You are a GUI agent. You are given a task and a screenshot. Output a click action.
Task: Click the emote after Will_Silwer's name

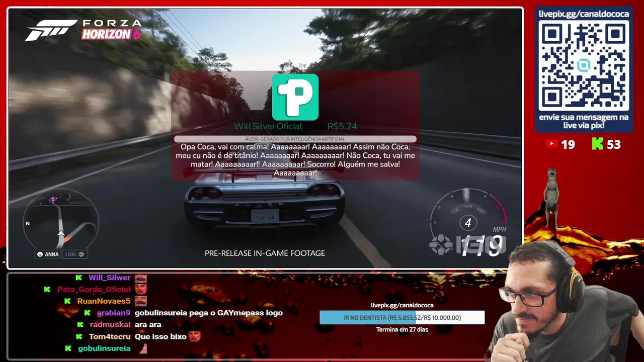141,278
